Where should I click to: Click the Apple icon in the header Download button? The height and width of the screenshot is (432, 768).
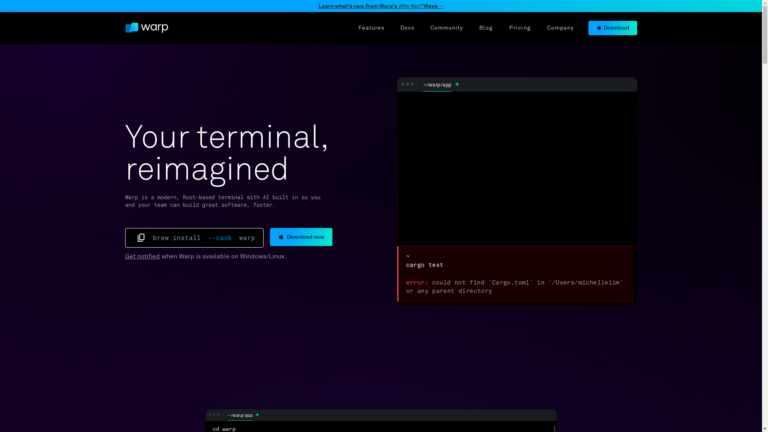tap(599, 28)
